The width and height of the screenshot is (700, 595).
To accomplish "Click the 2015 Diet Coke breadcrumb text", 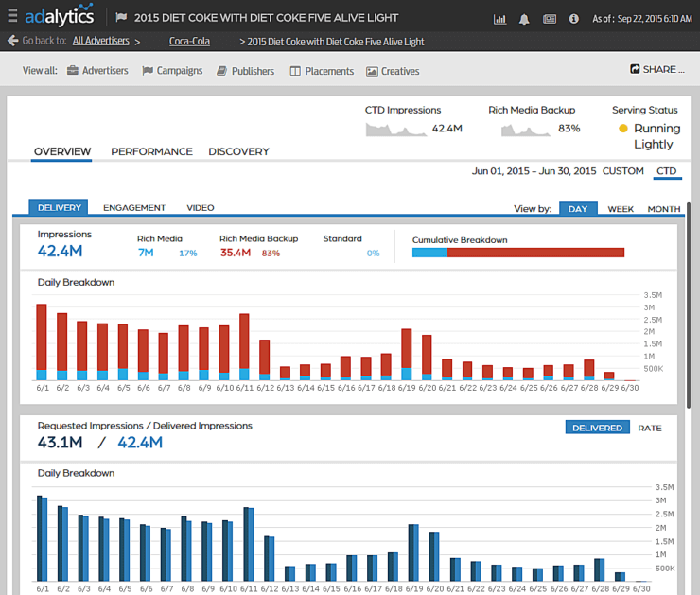I will (336, 42).
